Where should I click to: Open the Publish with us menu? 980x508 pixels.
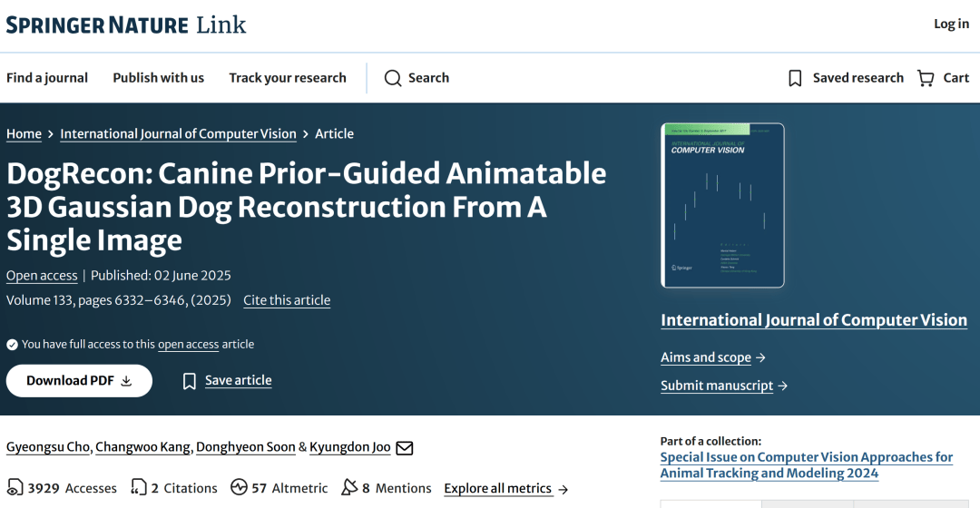(x=159, y=78)
